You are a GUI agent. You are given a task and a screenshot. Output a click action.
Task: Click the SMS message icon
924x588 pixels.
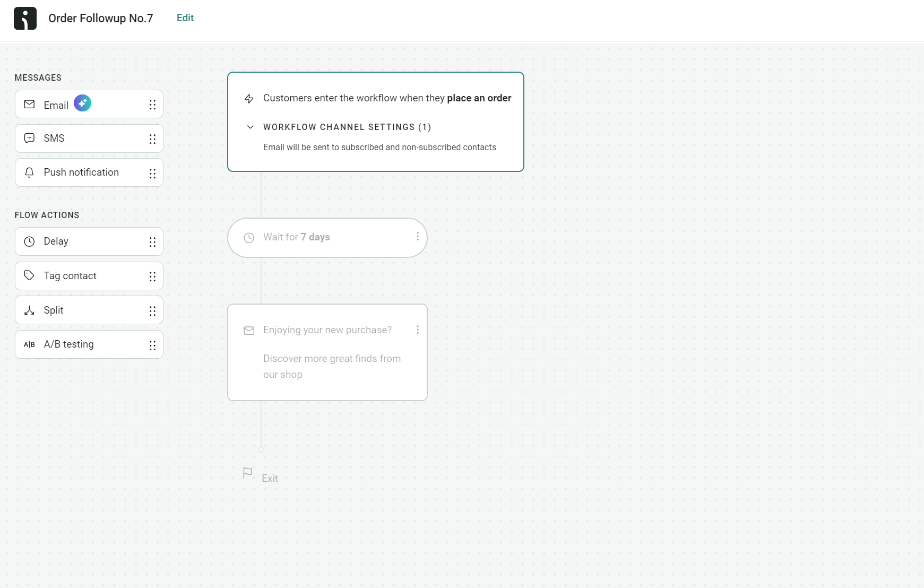click(x=29, y=138)
